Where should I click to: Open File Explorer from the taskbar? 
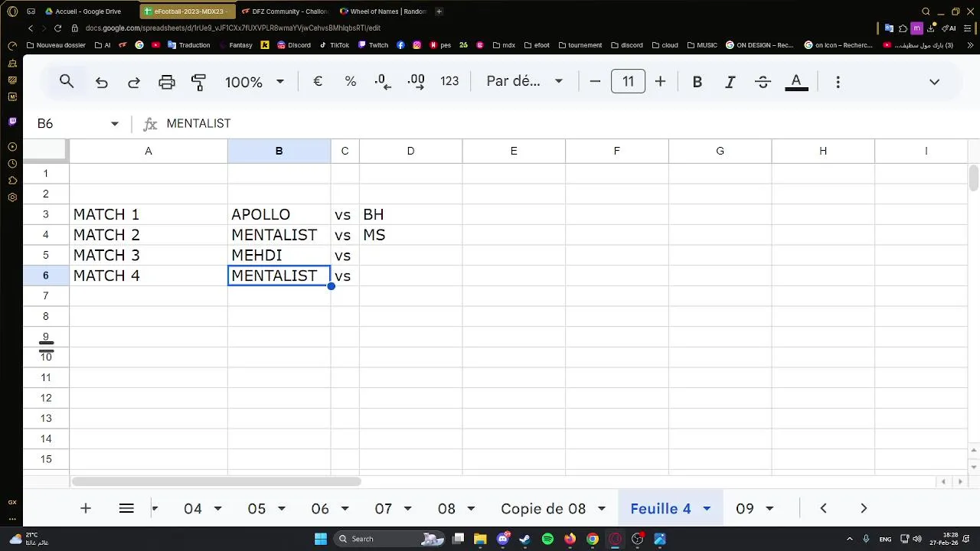(x=479, y=539)
